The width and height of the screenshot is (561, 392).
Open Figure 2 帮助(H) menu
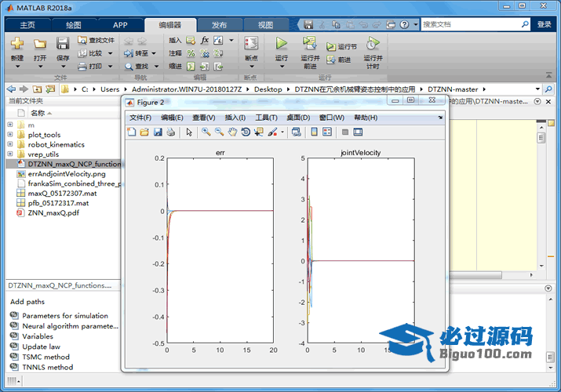click(x=366, y=118)
